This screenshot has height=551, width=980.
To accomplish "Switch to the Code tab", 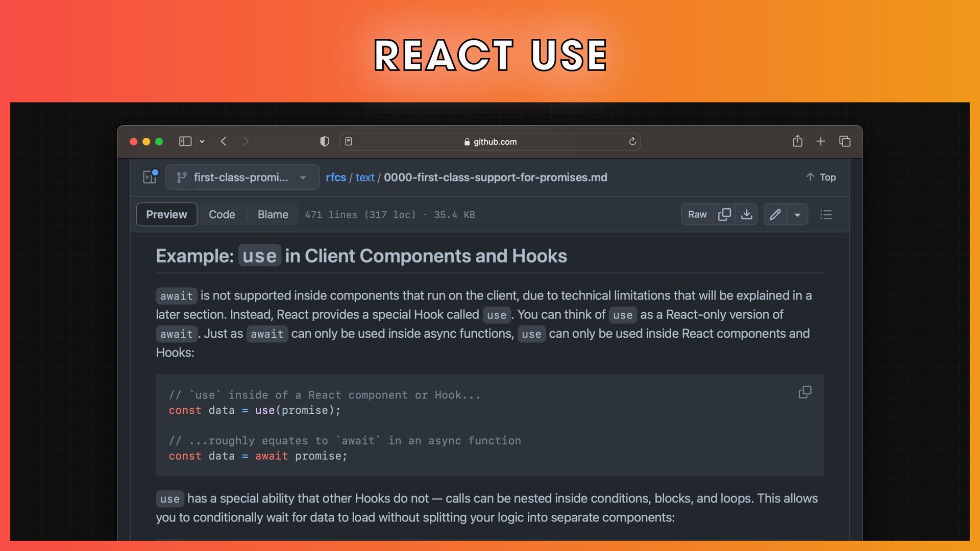I will [222, 214].
